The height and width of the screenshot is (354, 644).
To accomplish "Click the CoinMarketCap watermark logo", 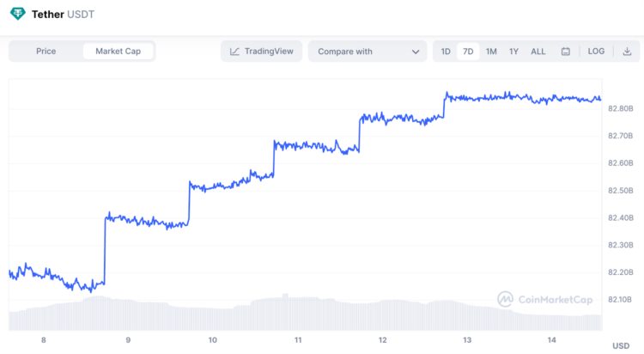I will pyautogui.click(x=506, y=299).
